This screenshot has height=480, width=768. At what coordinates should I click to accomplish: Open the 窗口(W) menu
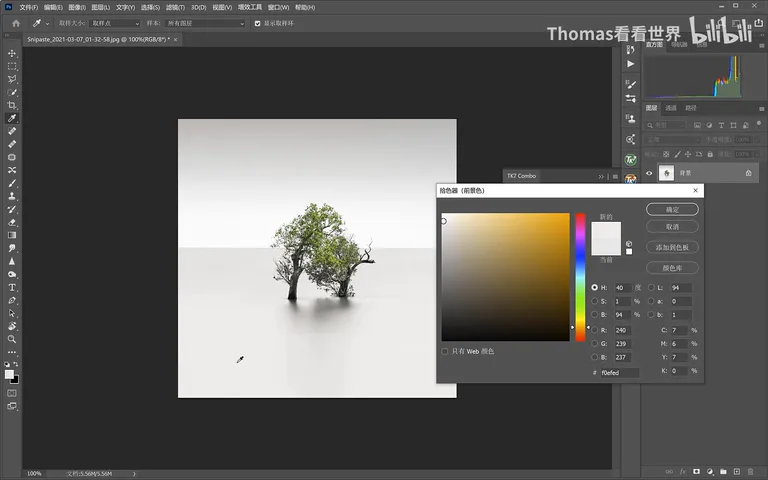coord(278,7)
